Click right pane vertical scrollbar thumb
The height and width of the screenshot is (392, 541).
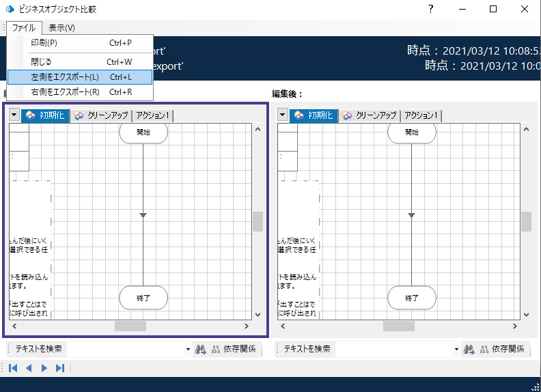click(527, 221)
